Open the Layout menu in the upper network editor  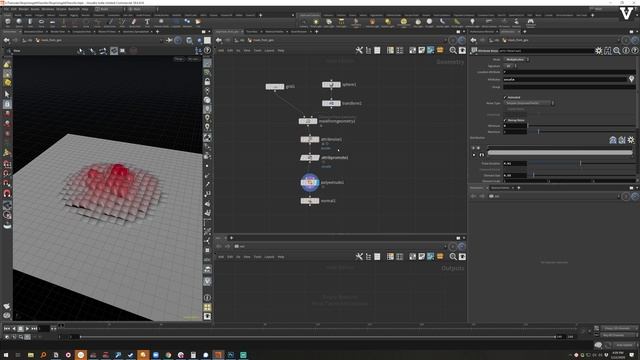point(269,51)
